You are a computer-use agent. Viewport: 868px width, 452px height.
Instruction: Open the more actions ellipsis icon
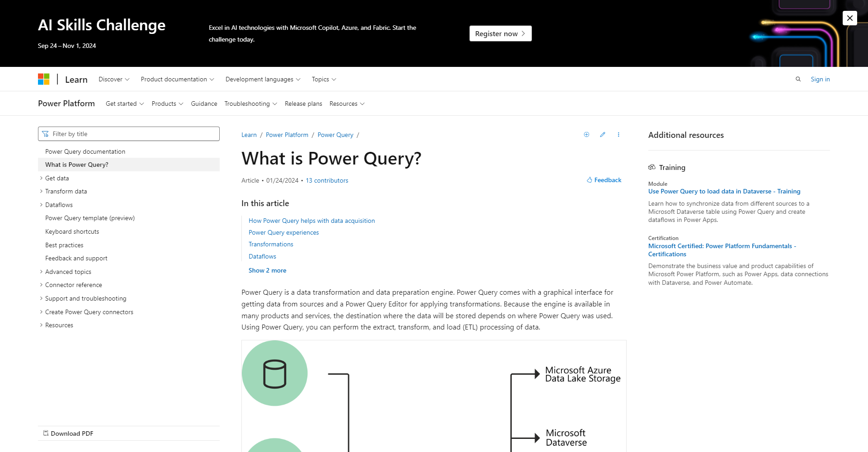click(618, 134)
